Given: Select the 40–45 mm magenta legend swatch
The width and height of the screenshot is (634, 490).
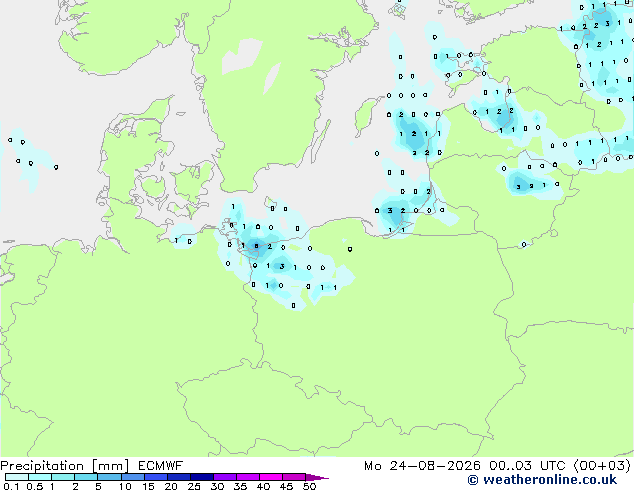Looking at the screenshot, I should point(271,477).
